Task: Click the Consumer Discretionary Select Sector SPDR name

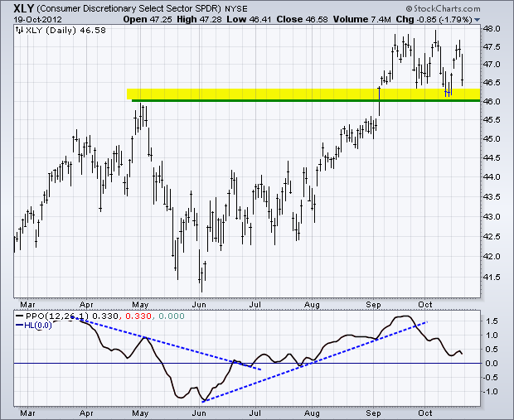Action: 129,8
